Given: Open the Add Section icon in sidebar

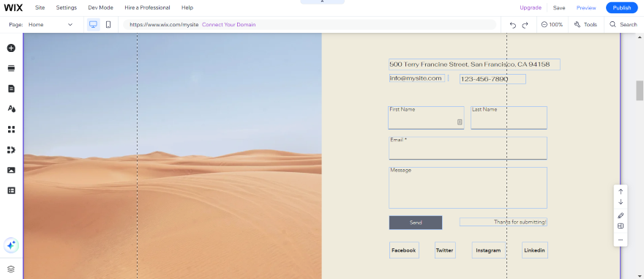Looking at the screenshot, I should (x=11, y=68).
